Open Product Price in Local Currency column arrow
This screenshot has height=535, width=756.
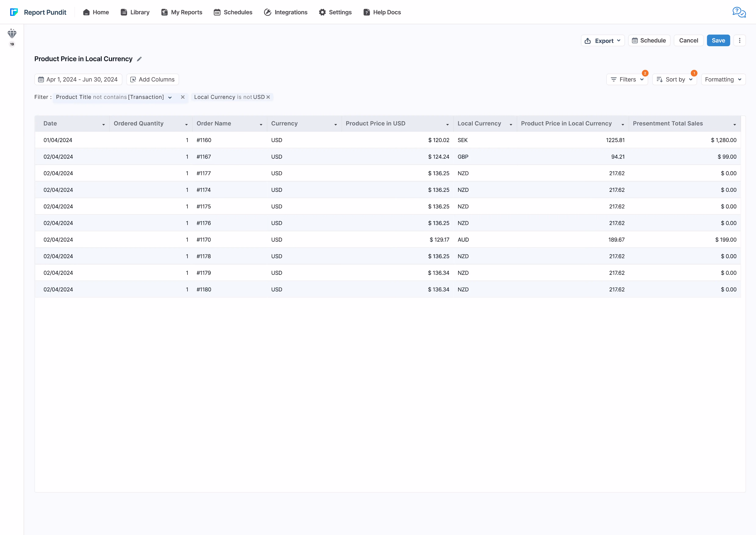pyautogui.click(x=623, y=125)
